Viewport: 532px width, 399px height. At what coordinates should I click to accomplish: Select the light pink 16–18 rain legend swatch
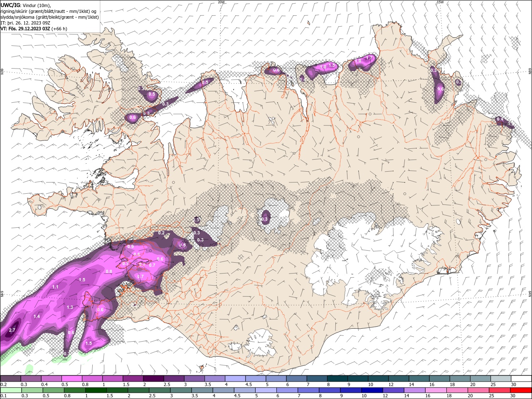coord(436,390)
